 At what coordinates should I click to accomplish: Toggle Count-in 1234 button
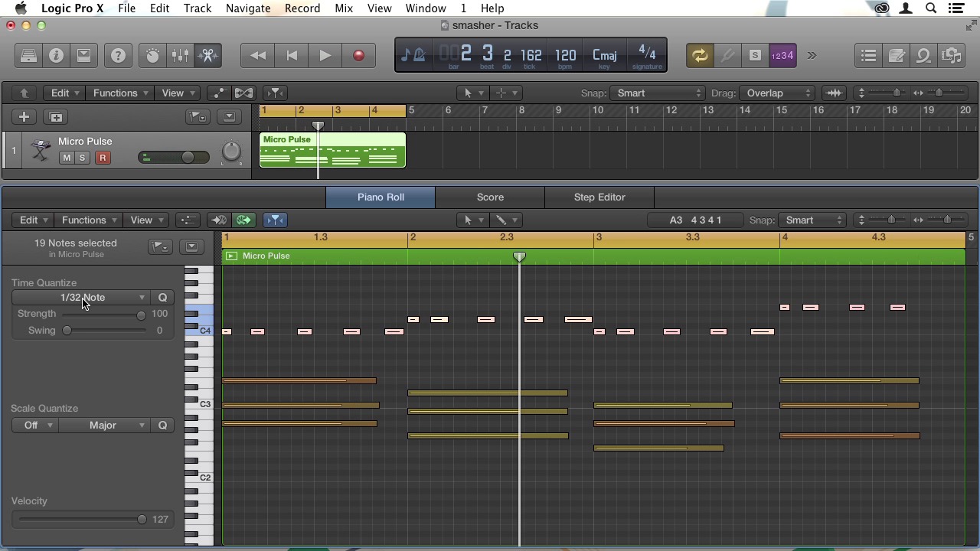pyautogui.click(x=782, y=56)
